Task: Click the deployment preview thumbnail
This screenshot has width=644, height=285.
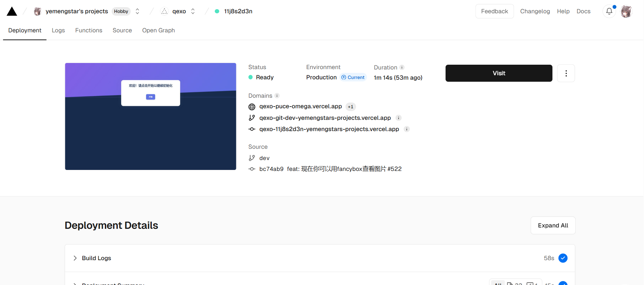Action: (x=150, y=116)
